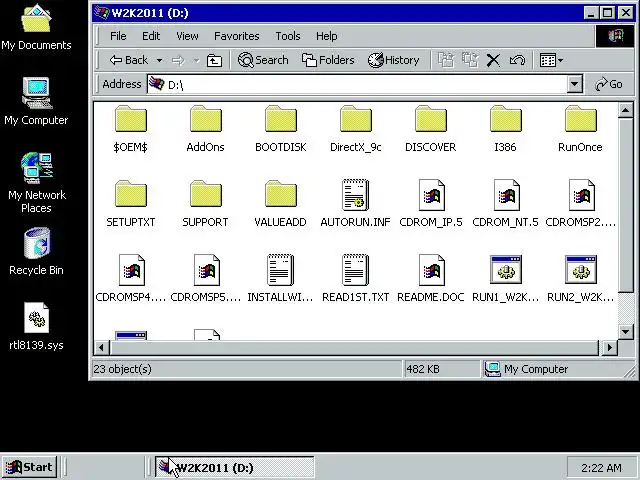Click the Copy To toolbar icon
Screen dimensions: 640x480
pos(470,60)
